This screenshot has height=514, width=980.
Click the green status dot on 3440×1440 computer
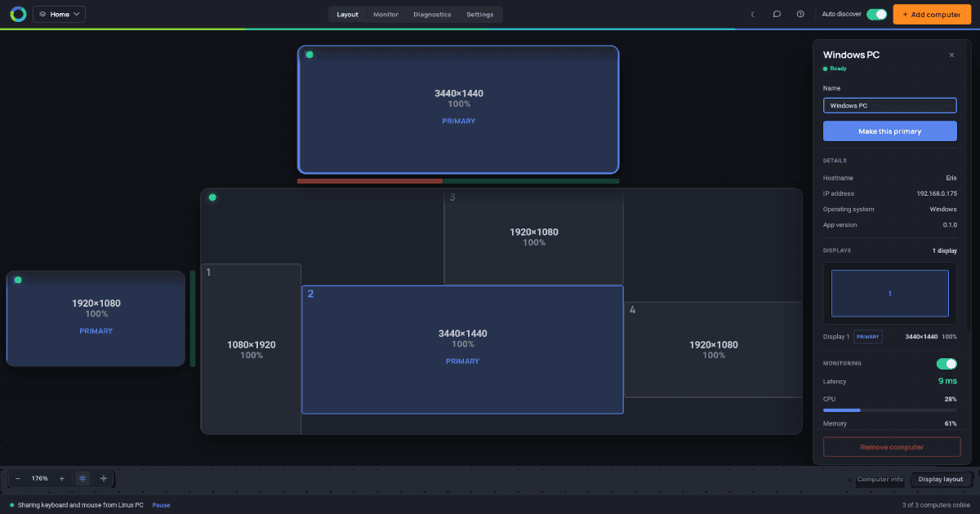(310, 55)
